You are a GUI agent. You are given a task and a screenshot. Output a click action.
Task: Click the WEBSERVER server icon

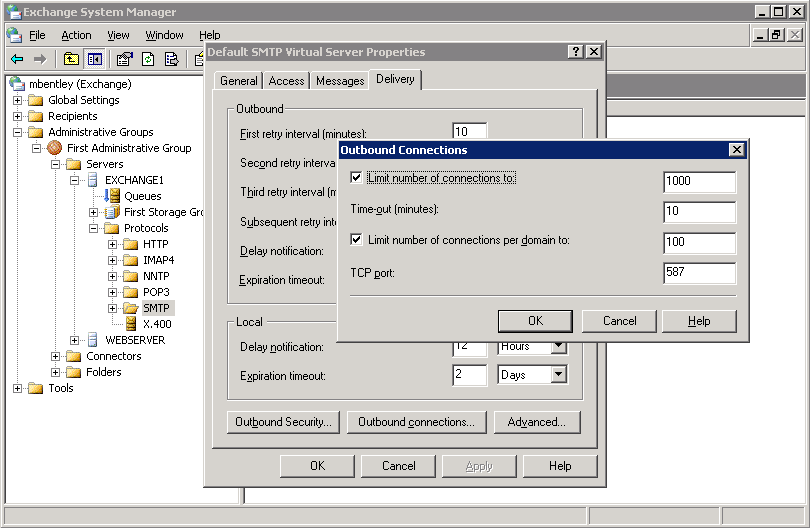[x=93, y=340]
